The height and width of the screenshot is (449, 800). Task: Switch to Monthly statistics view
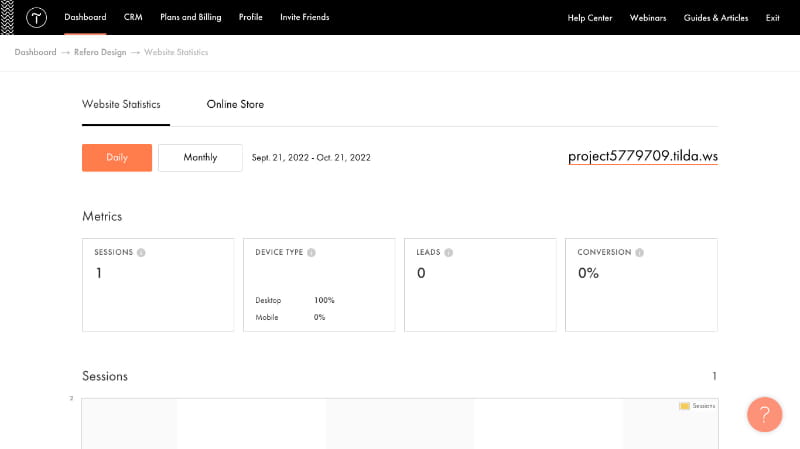[x=200, y=158]
